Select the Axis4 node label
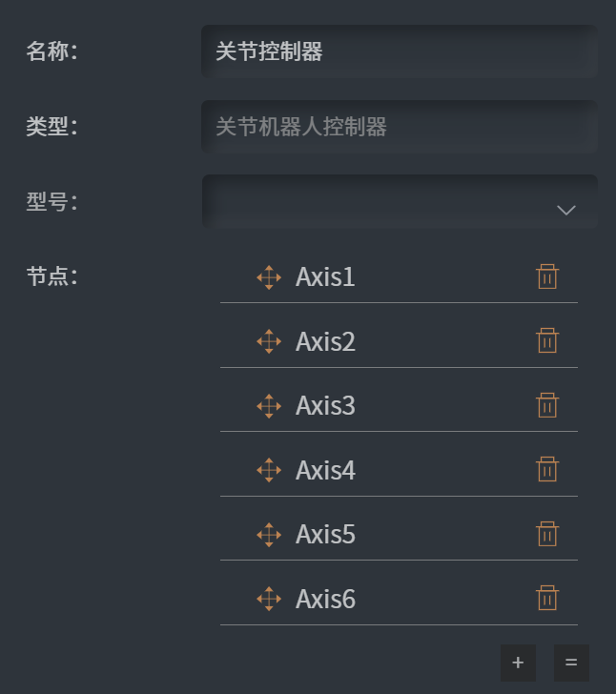The image size is (616, 694). tap(325, 470)
